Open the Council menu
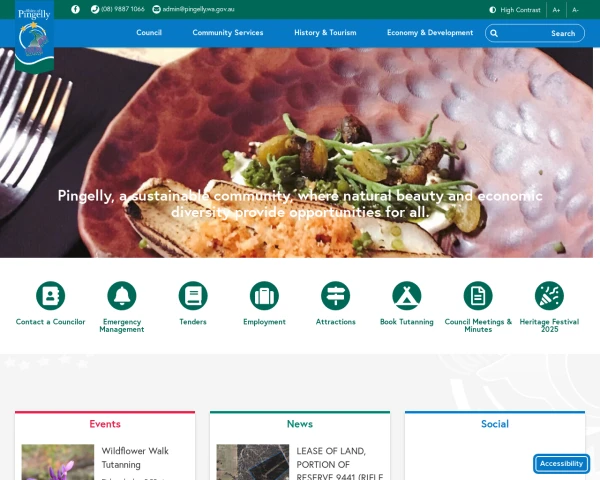The height and width of the screenshot is (480, 600). tap(149, 33)
